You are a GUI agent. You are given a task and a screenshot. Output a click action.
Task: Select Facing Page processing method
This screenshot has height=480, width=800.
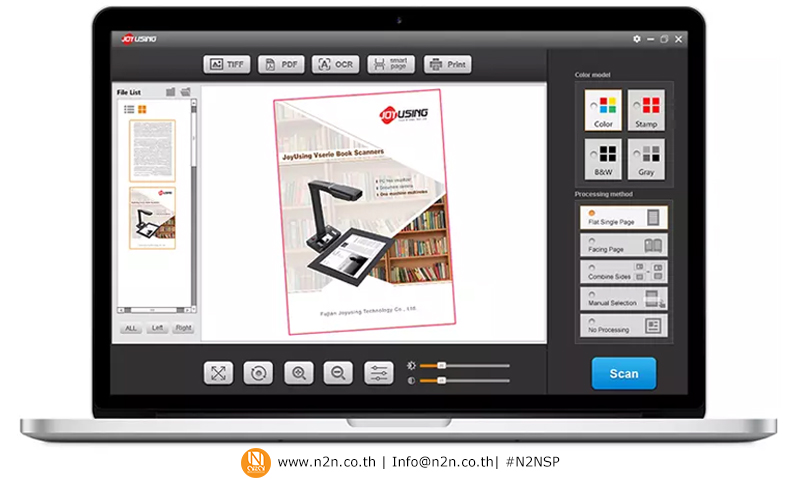click(624, 245)
